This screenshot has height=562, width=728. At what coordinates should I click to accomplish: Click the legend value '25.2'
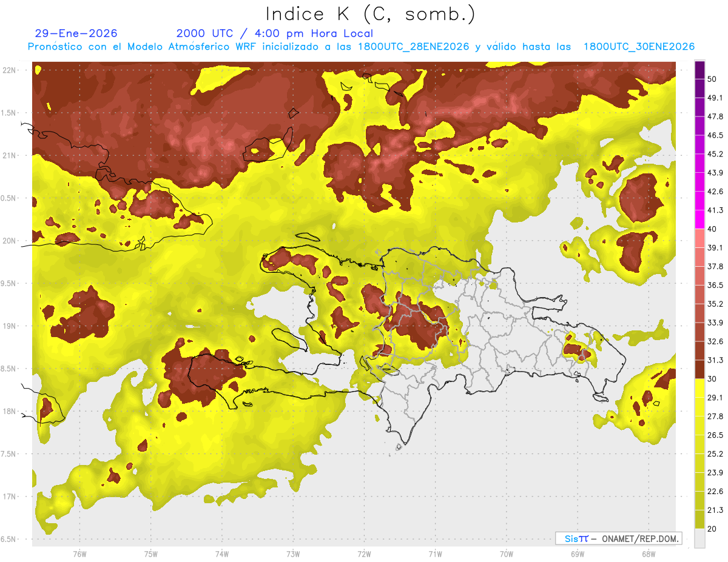(x=715, y=454)
